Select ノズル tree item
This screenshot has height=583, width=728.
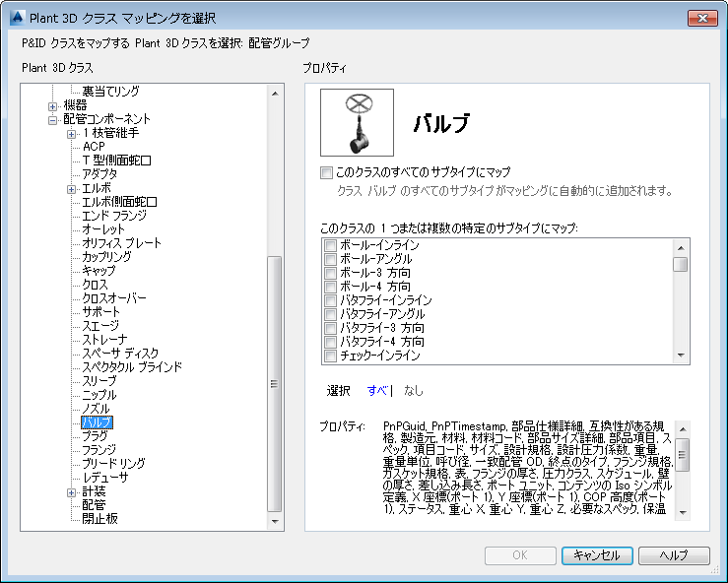[96, 409]
